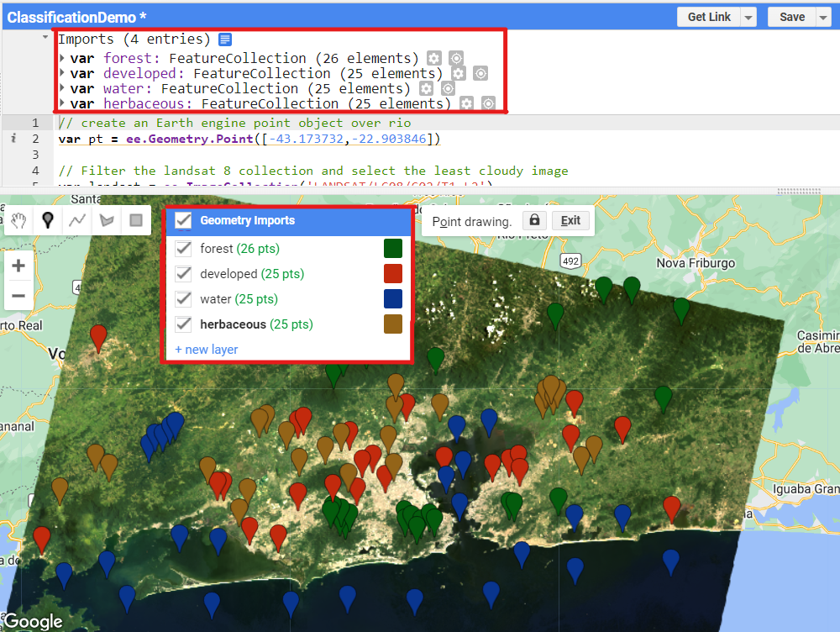Click the coordinates in code line 2

click(x=349, y=139)
